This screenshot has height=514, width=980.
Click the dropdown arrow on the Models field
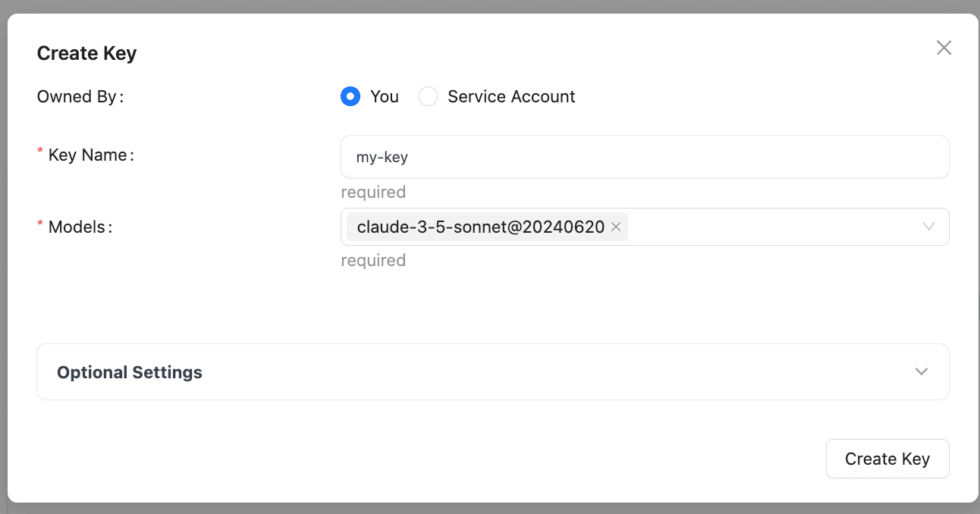coord(928,227)
